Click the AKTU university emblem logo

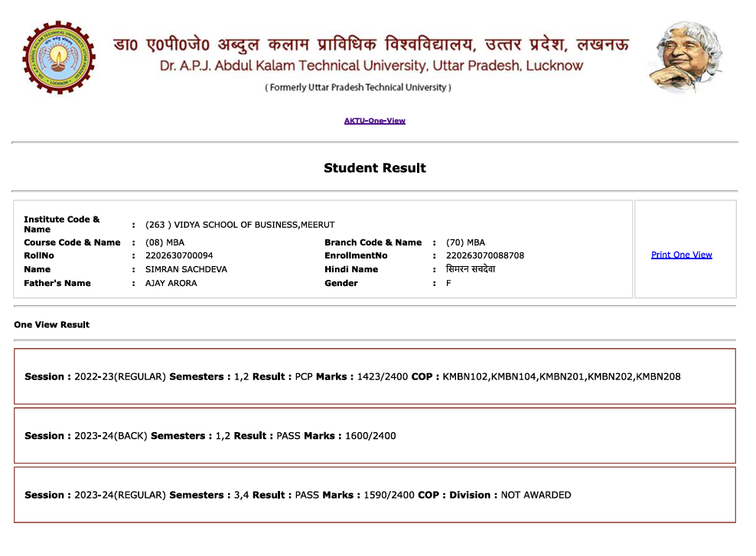coord(59,58)
